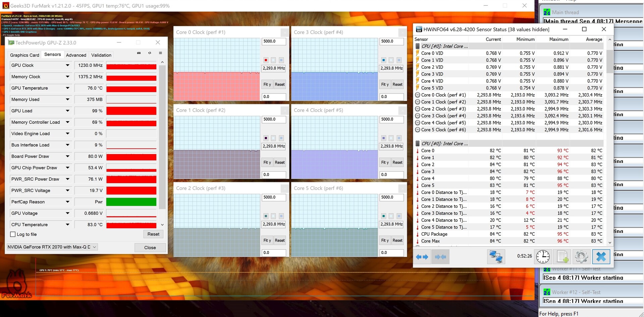Click Fit y in Core 4 Clock (perf #5) graph
Image resolution: width=644 pixels, height=317 pixels.
pyautogui.click(x=385, y=163)
